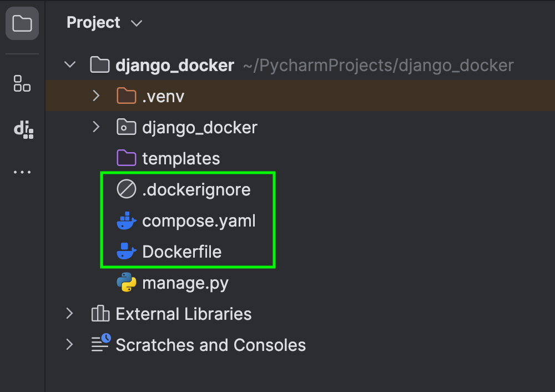This screenshot has height=392, width=555.
Task: Click the External Libraries icon
Action: click(100, 314)
